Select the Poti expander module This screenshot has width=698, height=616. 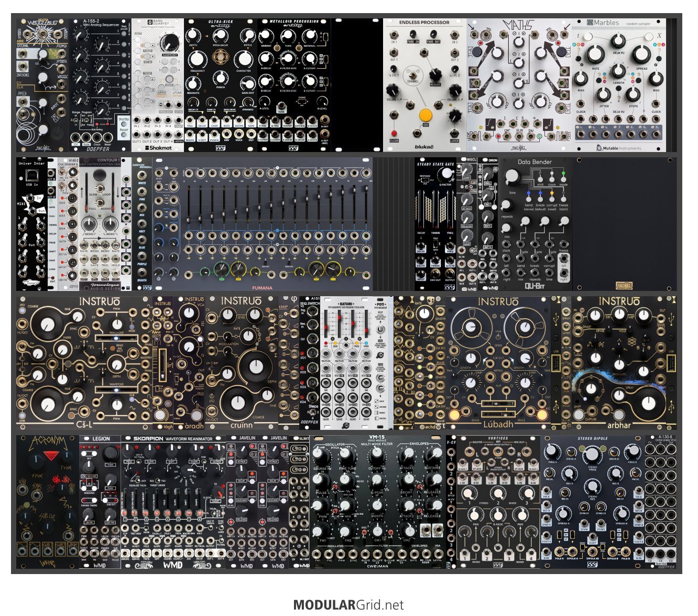(x=380, y=363)
